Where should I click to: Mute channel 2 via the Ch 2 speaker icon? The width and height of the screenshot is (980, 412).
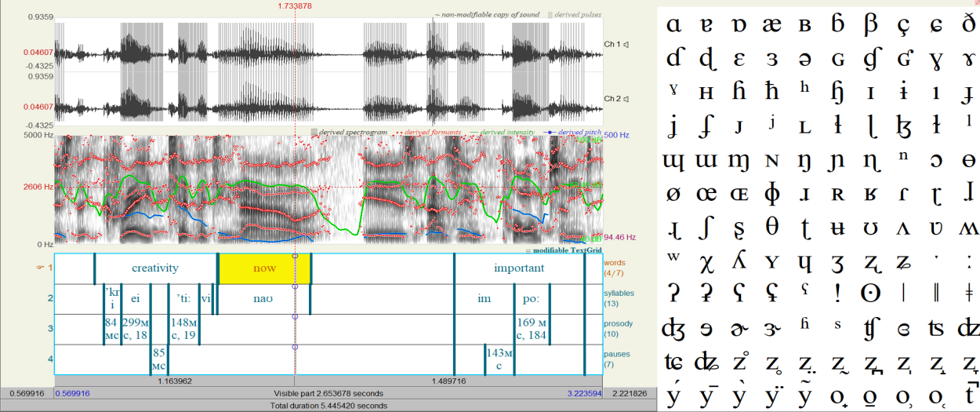[x=626, y=99]
